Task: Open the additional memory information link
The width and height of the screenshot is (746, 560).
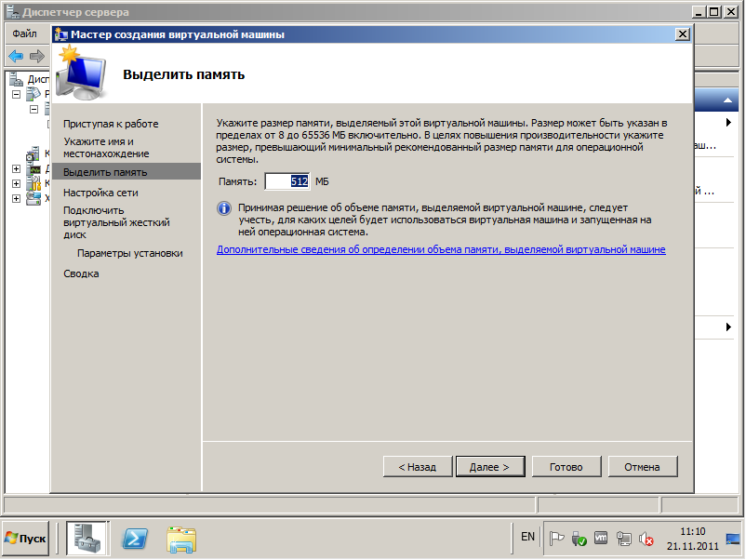Action: click(x=441, y=249)
